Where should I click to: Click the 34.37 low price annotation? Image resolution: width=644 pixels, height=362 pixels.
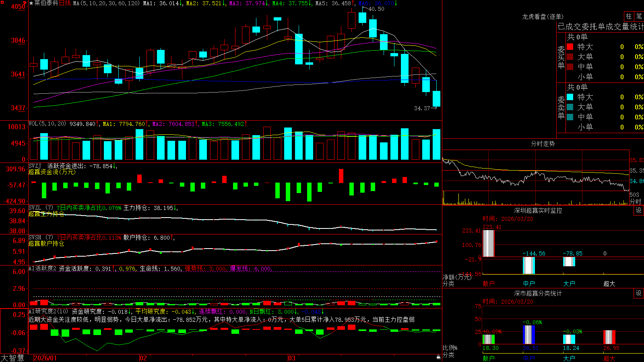tap(422, 108)
